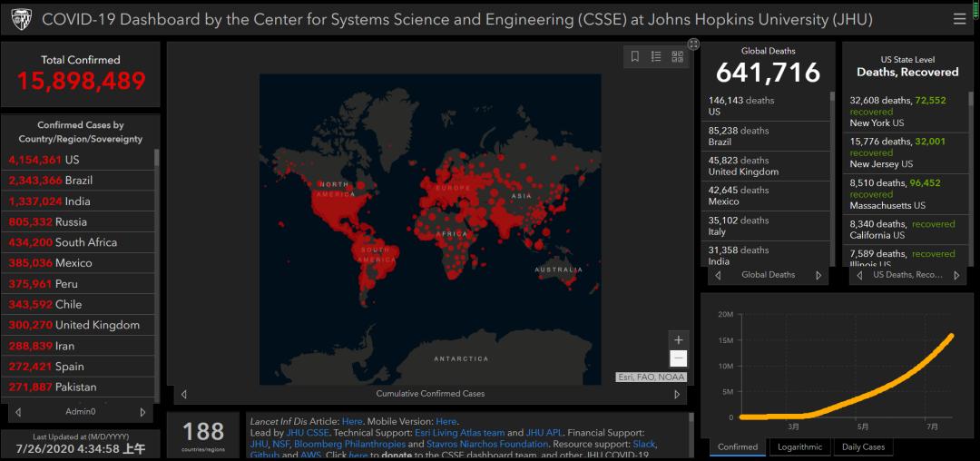Open the Bloomberg Philanthropies link
Viewport: 980px width, 461px height.
coord(349,444)
